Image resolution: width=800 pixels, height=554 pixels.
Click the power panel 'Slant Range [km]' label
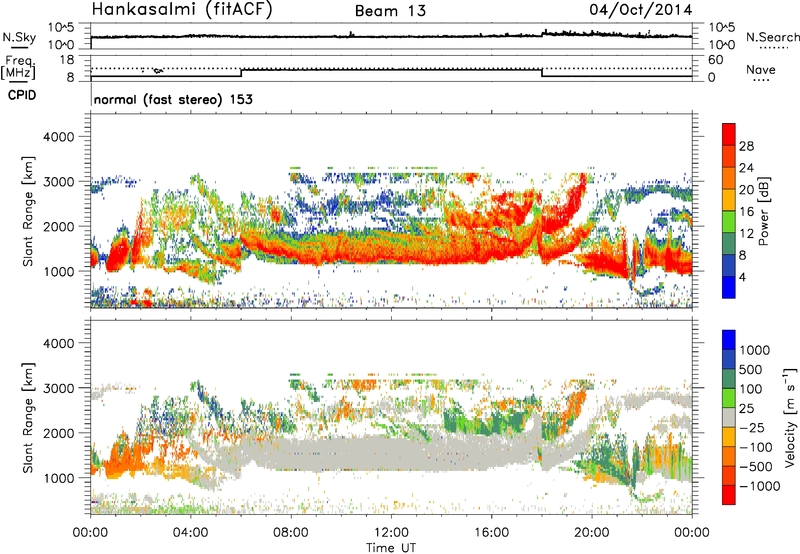(28, 211)
